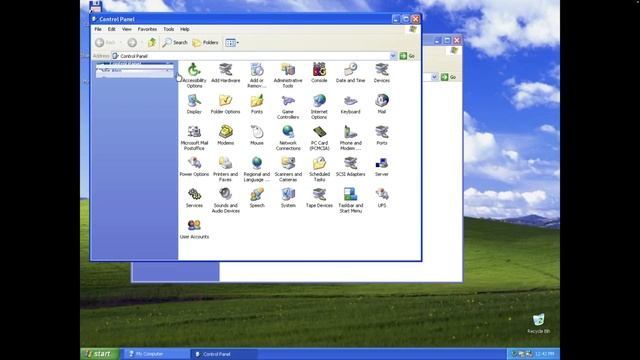The height and width of the screenshot is (360, 640).
Task: Open the Mail applet
Action: [x=382, y=104]
